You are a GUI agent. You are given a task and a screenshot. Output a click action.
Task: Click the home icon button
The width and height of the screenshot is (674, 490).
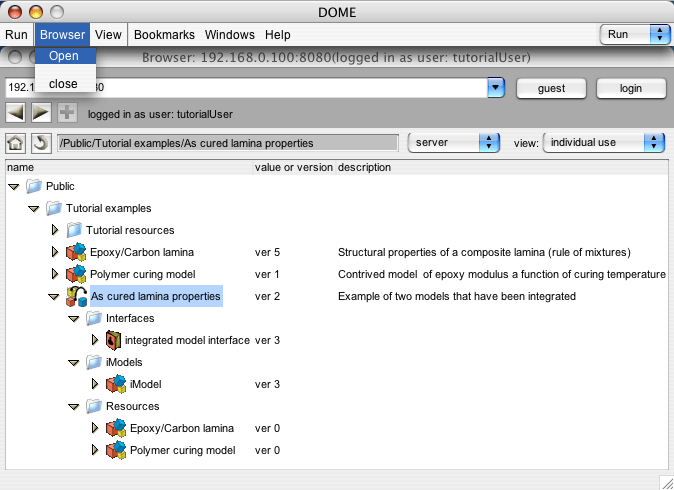tap(15, 143)
